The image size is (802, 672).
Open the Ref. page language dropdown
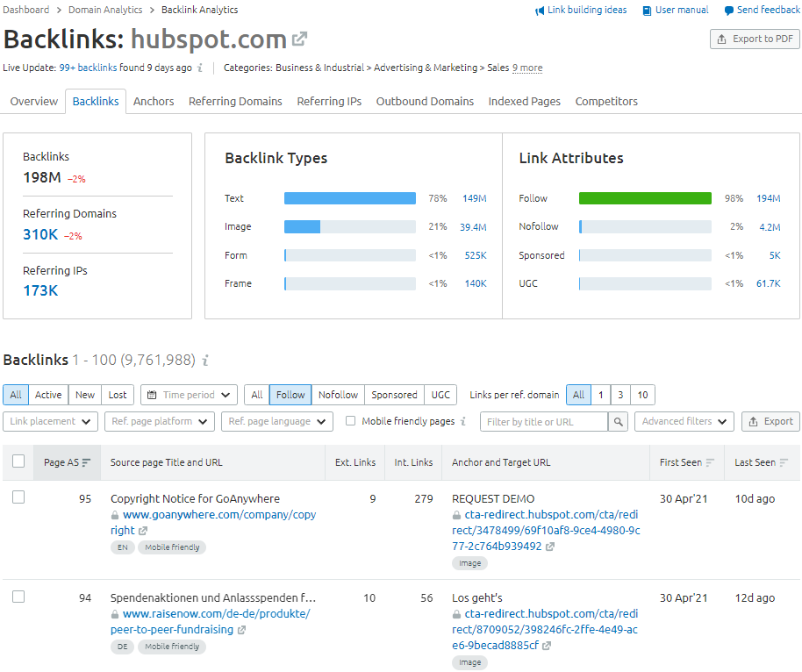click(x=277, y=421)
